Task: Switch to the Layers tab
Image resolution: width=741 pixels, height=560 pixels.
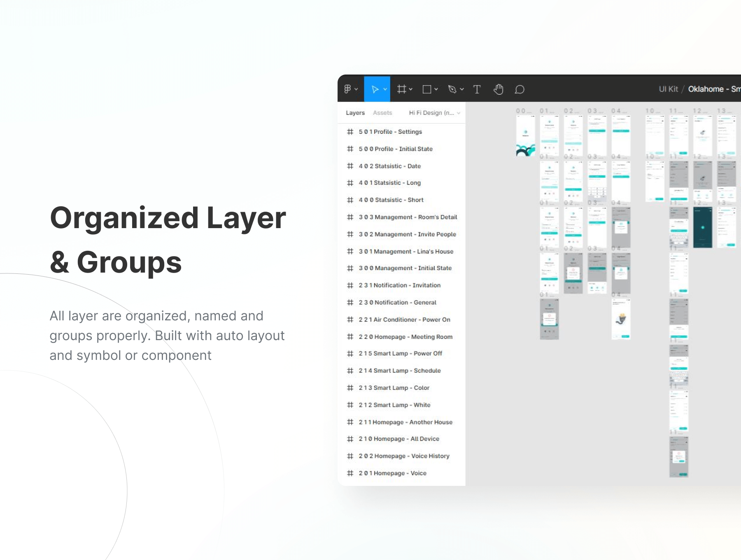Action: (x=355, y=113)
